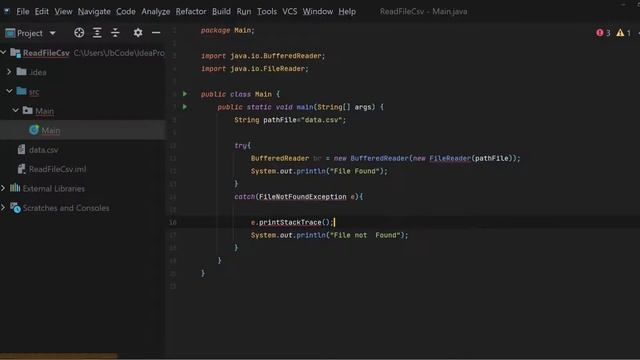
Task: Open the Help menu
Action: click(x=347, y=11)
